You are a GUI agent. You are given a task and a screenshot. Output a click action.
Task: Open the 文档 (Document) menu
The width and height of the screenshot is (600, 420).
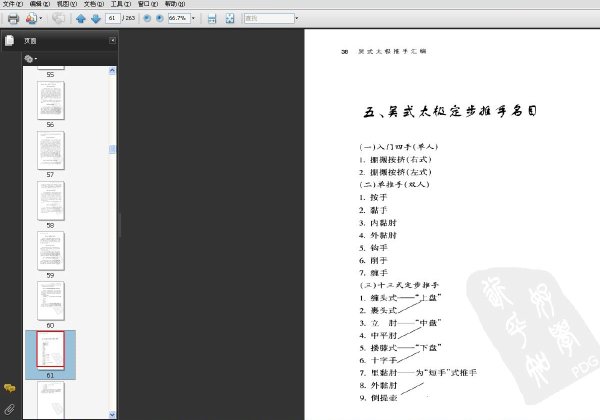(94, 4)
